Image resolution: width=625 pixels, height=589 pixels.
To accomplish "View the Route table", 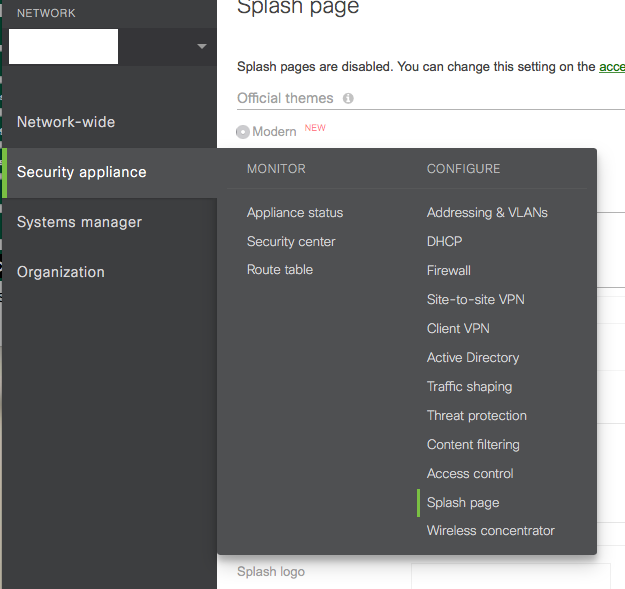I will tap(280, 270).
